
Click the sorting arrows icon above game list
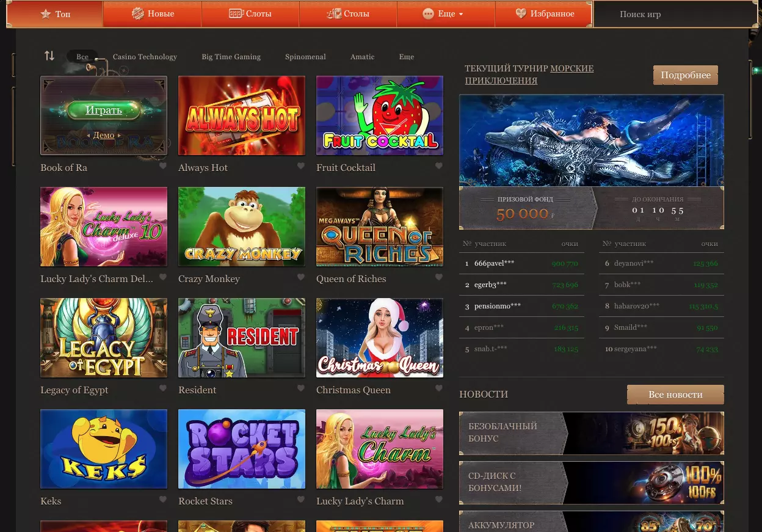(49, 56)
